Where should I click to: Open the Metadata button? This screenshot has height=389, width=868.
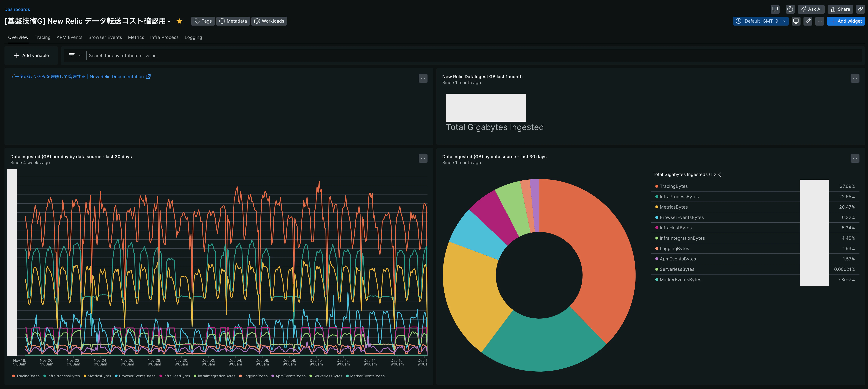tap(233, 21)
